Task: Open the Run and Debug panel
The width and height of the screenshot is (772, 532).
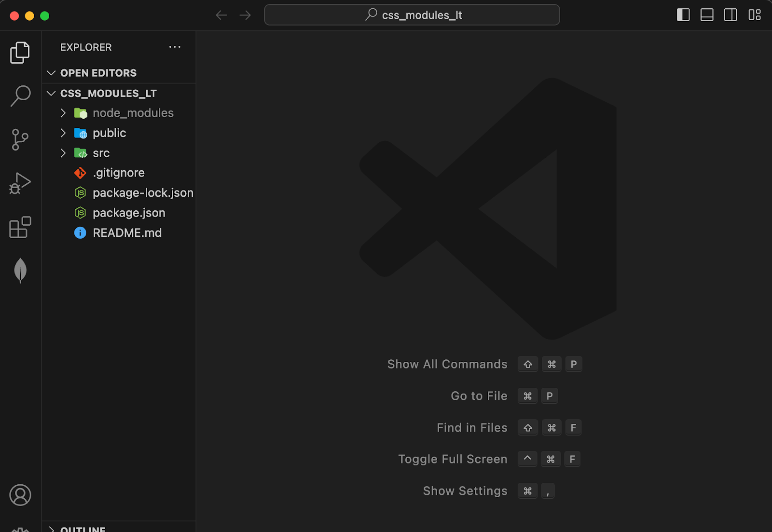Action: point(20,183)
